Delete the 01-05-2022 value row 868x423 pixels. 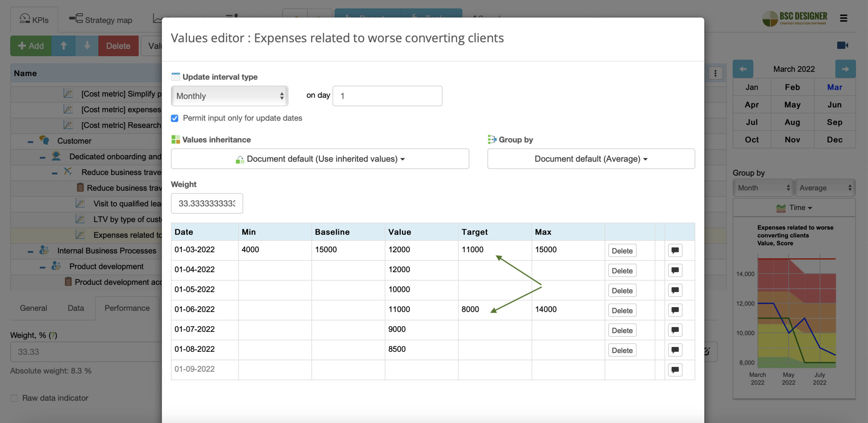[x=622, y=290]
